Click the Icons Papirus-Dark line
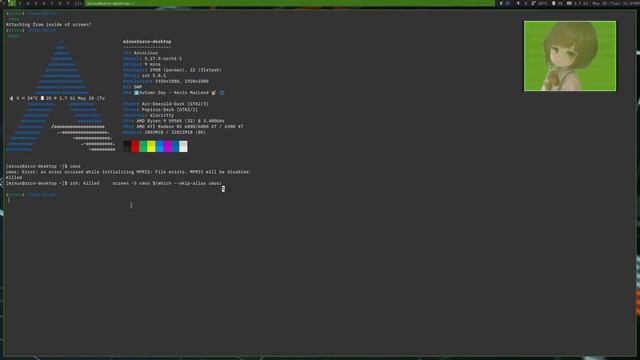The height and width of the screenshot is (360, 640). click(160, 110)
